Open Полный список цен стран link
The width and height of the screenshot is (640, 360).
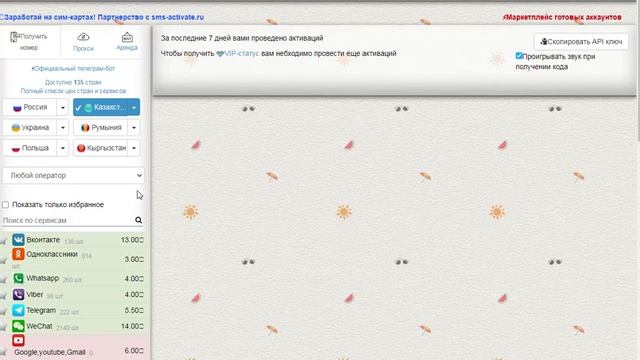(x=73, y=91)
